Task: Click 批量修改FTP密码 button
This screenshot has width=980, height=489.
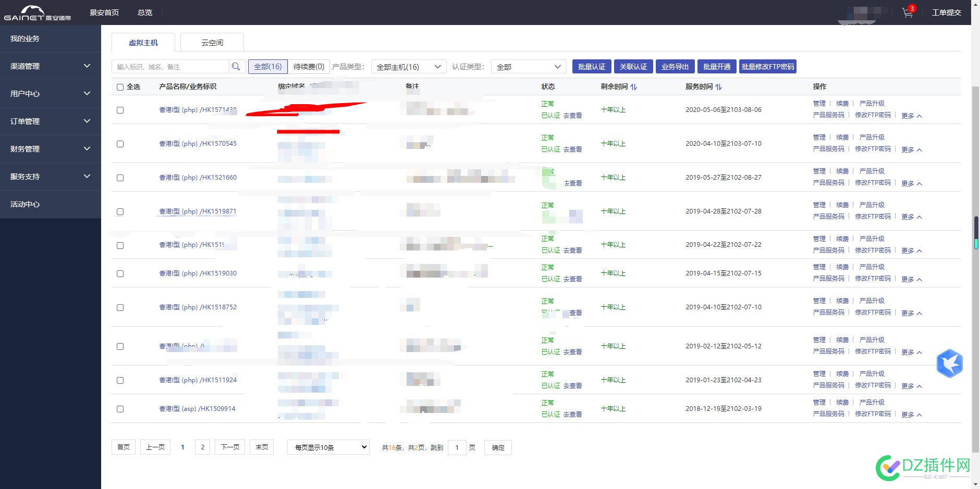Action: [768, 67]
